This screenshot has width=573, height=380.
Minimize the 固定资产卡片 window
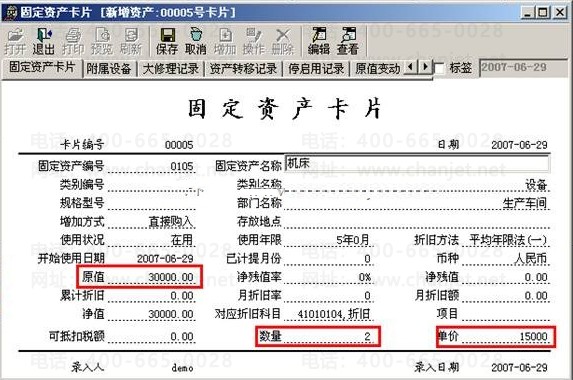527,12
